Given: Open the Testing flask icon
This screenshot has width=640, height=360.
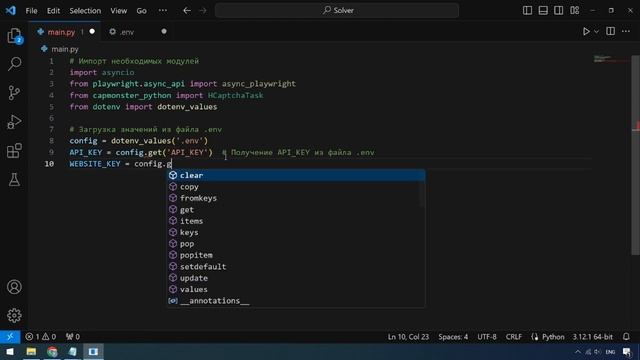Looking at the screenshot, I should [x=14, y=180].
